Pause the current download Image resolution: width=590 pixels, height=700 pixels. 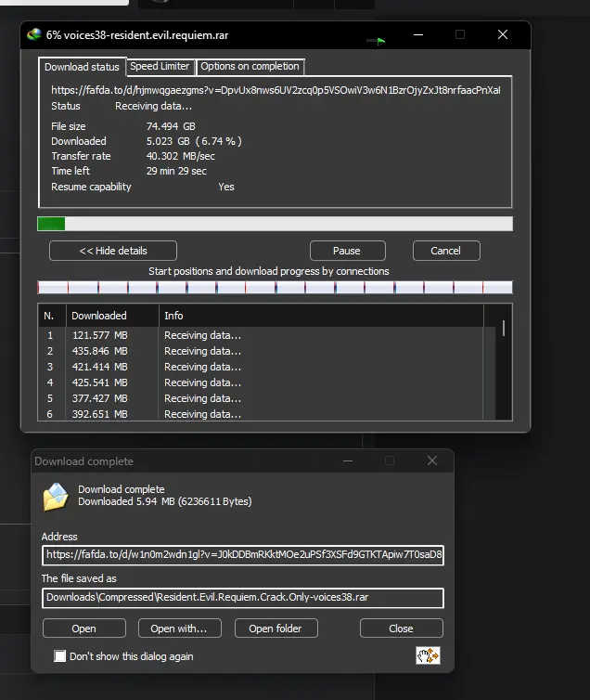pos(347,251)
